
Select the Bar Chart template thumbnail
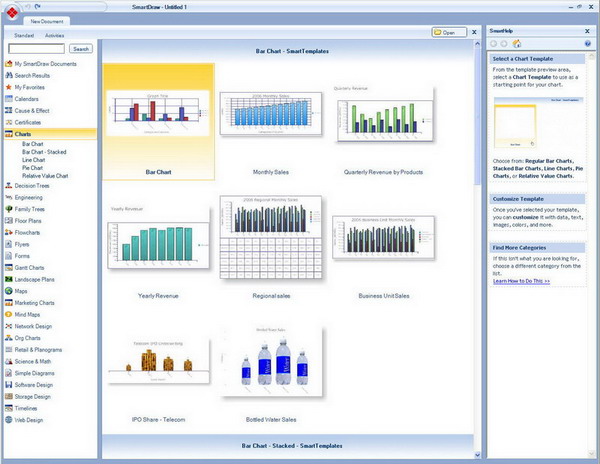pos(158,122)
